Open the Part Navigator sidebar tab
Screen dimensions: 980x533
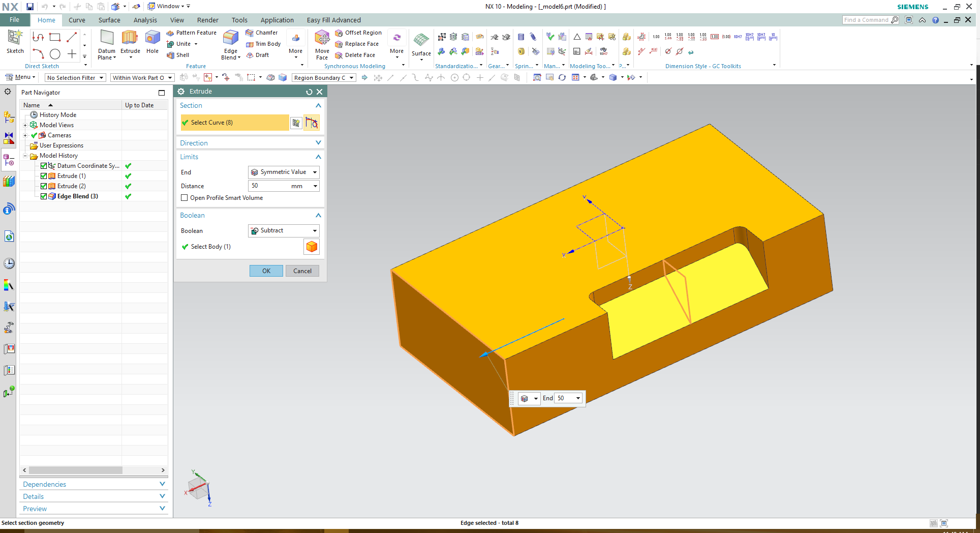pyautogui.click(x=9, y=161)
